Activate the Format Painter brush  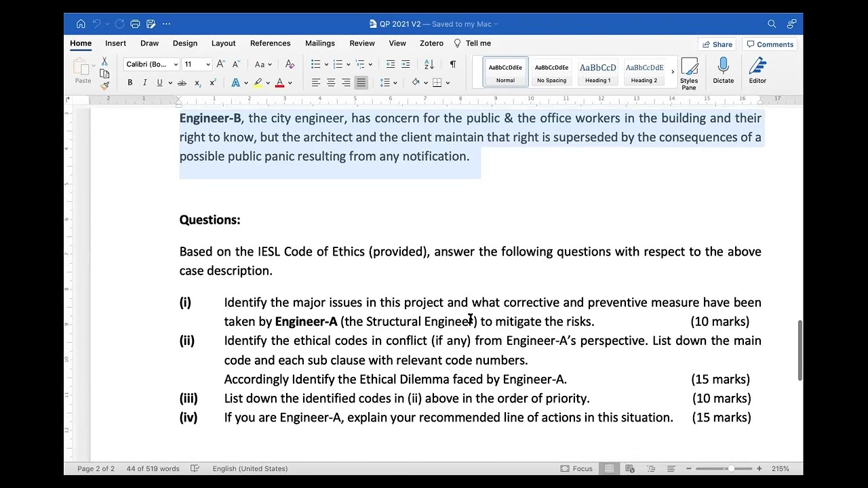pos(104,85)
